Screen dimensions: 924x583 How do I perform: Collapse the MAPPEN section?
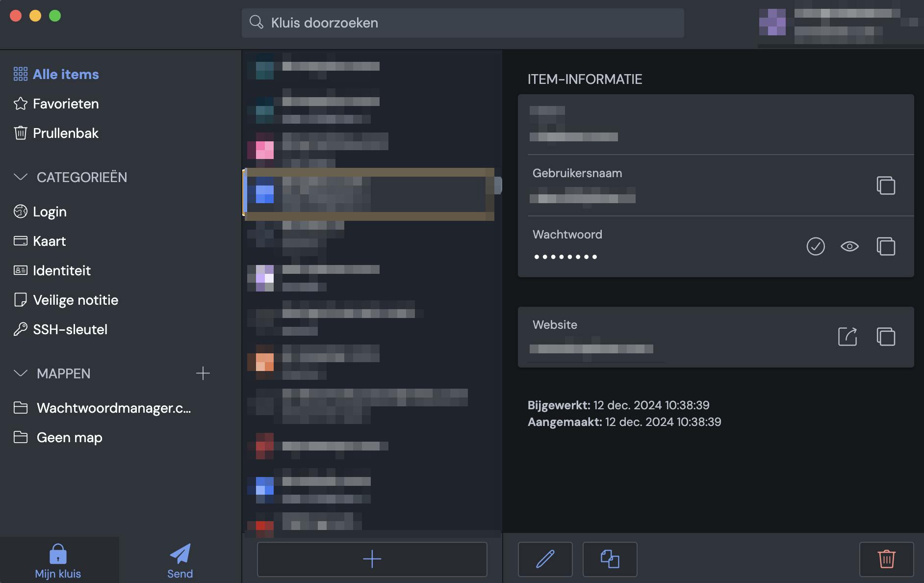[20, 373]
